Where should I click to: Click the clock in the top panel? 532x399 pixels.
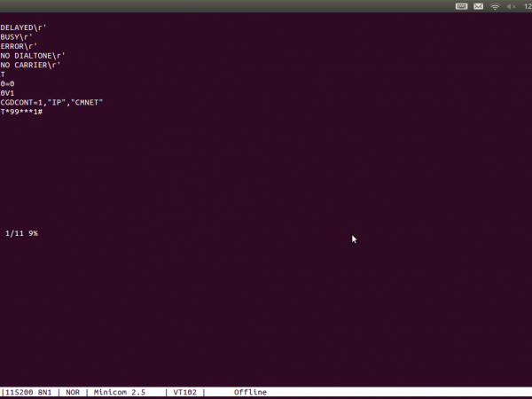(527, 6)
